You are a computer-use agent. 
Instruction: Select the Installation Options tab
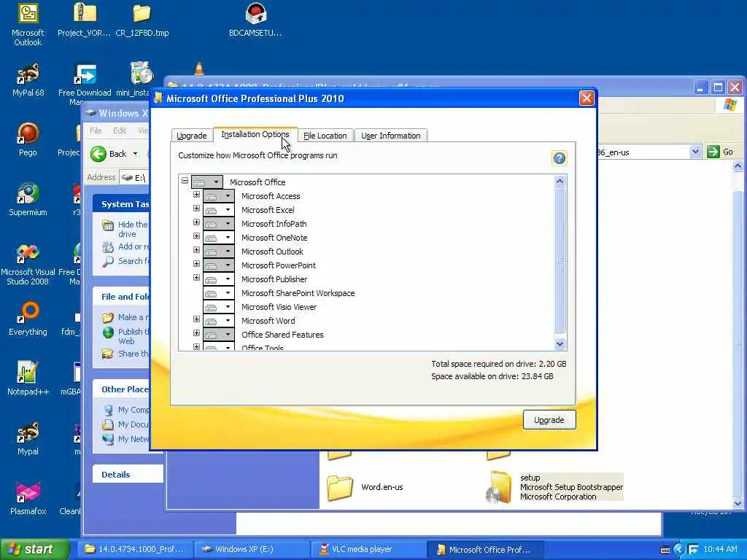255,134
